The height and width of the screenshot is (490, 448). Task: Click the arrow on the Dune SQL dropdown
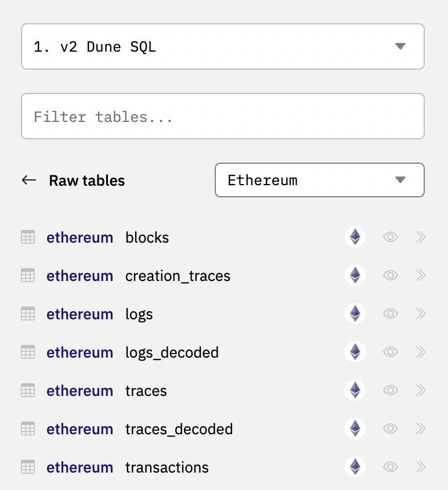point(400,46)
